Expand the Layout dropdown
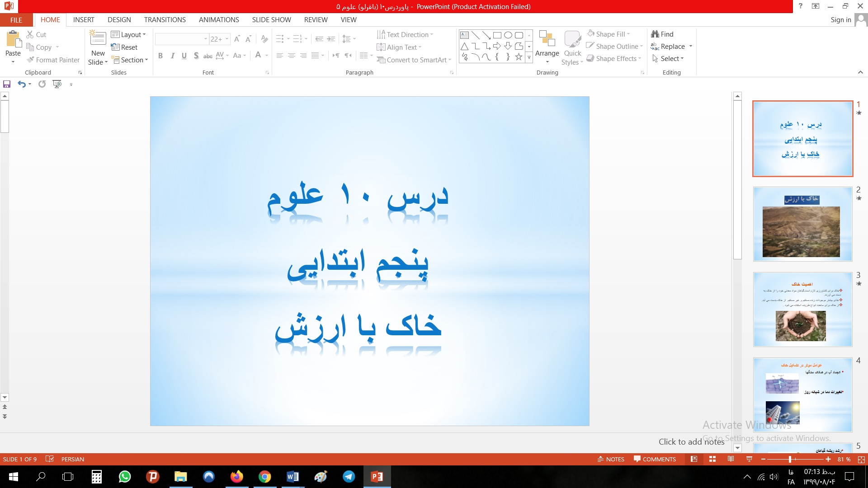This screenshot has height=488, width=868. [x=129, y=34]
